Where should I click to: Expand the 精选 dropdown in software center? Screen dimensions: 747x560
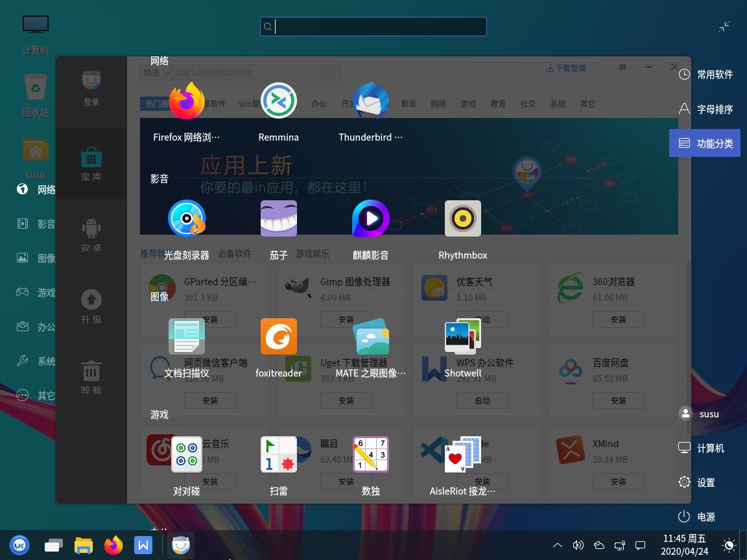pyautogui.click(x=156, y=73)
